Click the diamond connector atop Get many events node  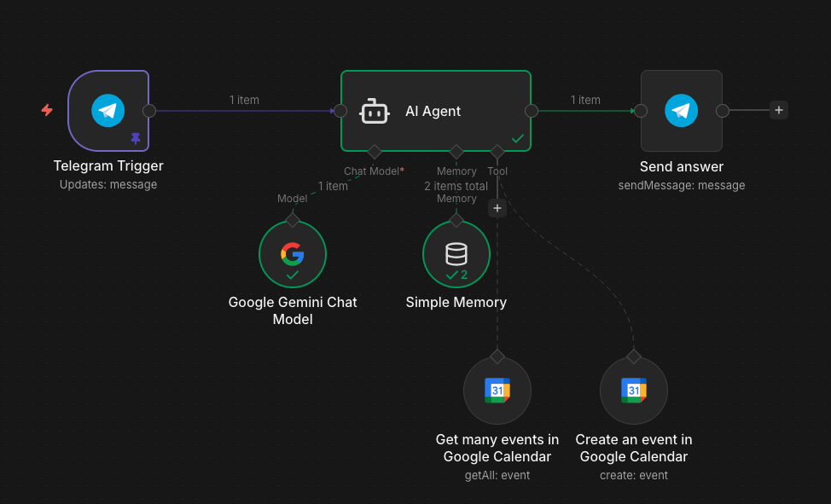click(497, 356)
